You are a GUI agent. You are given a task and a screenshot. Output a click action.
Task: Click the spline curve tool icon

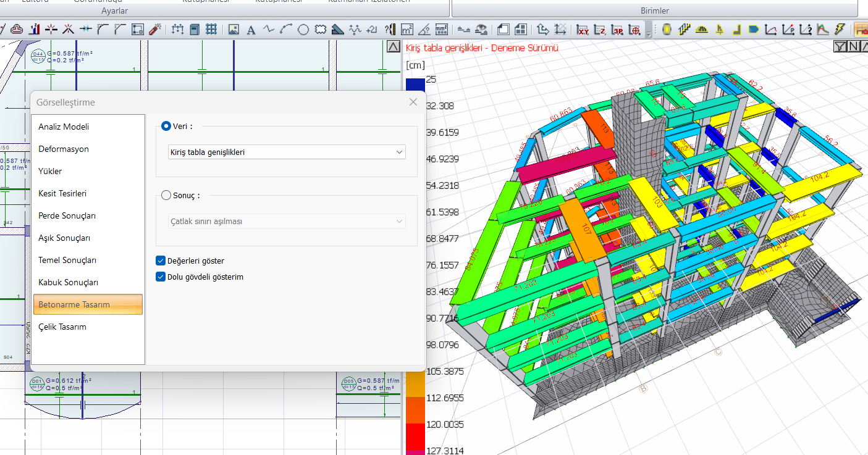268,29
